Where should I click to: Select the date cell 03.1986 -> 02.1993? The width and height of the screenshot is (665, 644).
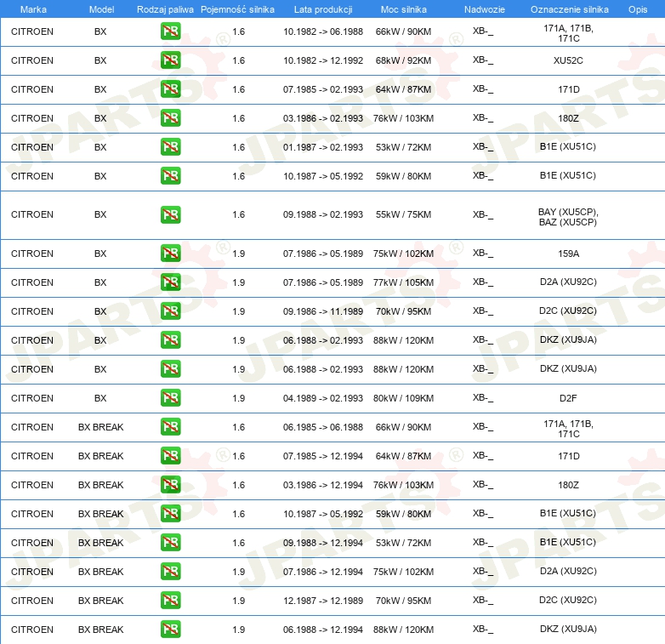click(x=323, y=118)
